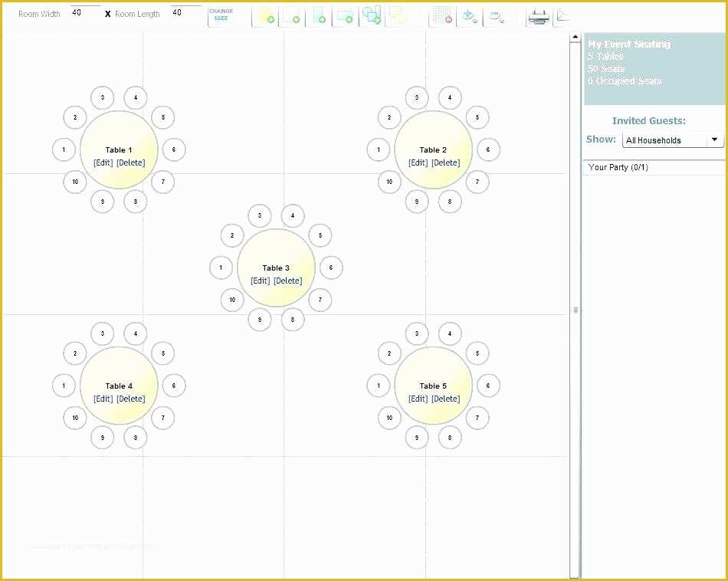Select seat 8 at Table 3

pyautogui.click(x=293, y=320)
